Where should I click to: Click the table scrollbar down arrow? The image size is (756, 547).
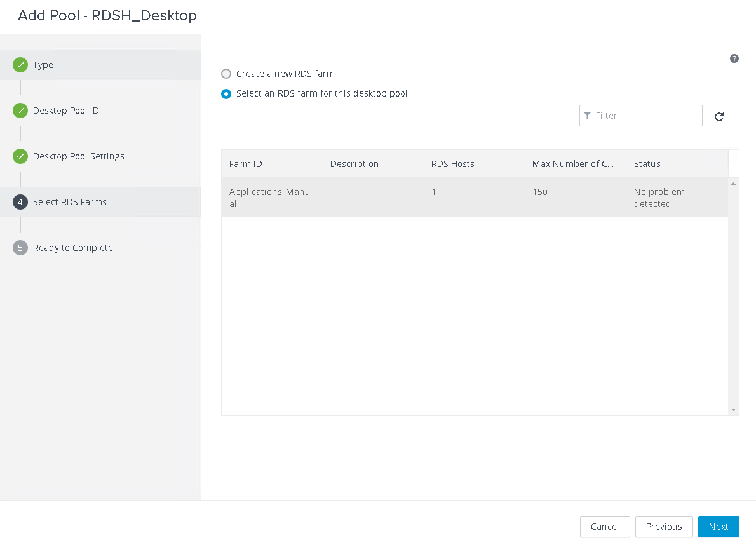(733, 410)
